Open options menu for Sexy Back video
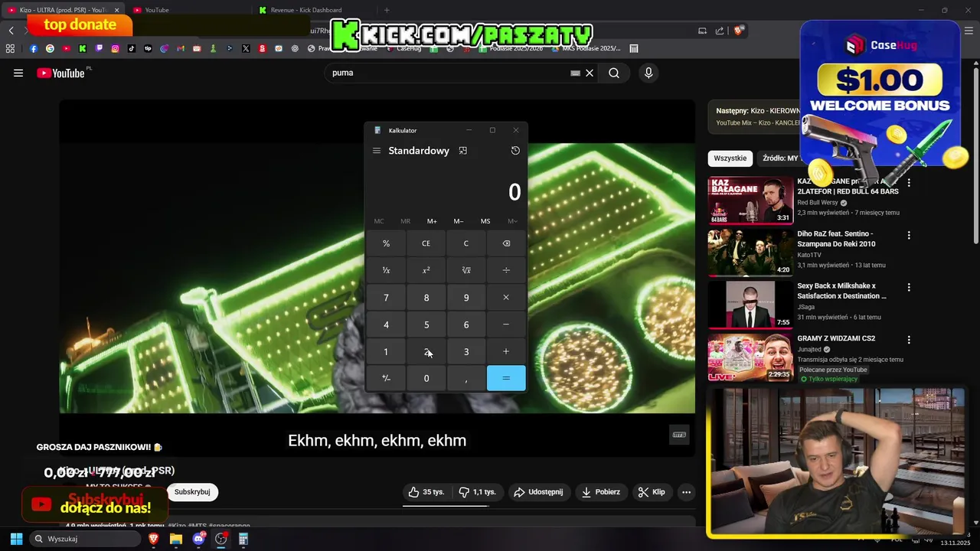The height and width of the screenshot is (551, 980). point(909,287)
